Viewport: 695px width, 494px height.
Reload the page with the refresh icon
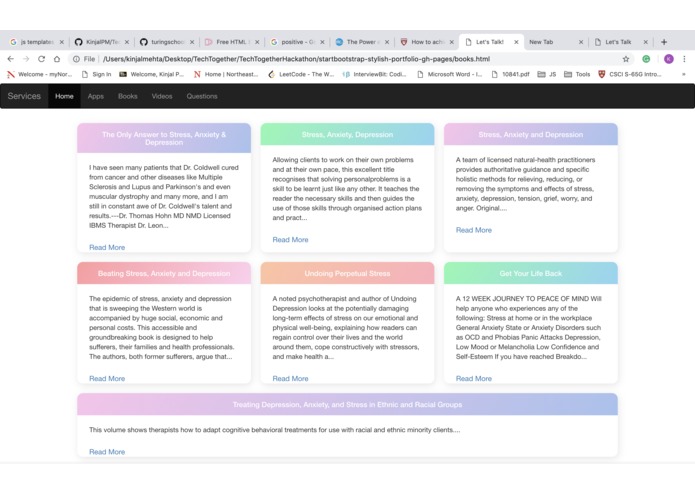(x=41, y=59)
